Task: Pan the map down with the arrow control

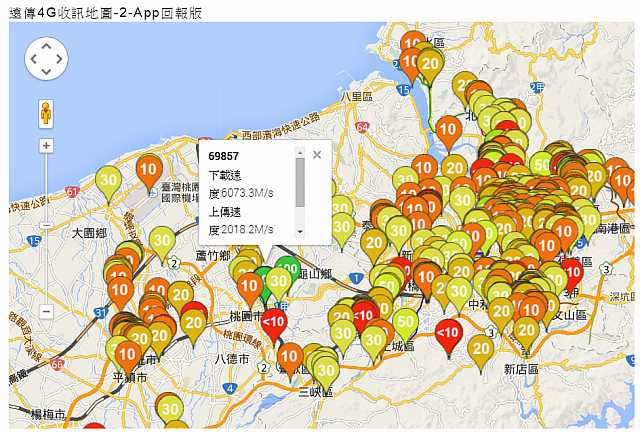Action: point(46,72)
